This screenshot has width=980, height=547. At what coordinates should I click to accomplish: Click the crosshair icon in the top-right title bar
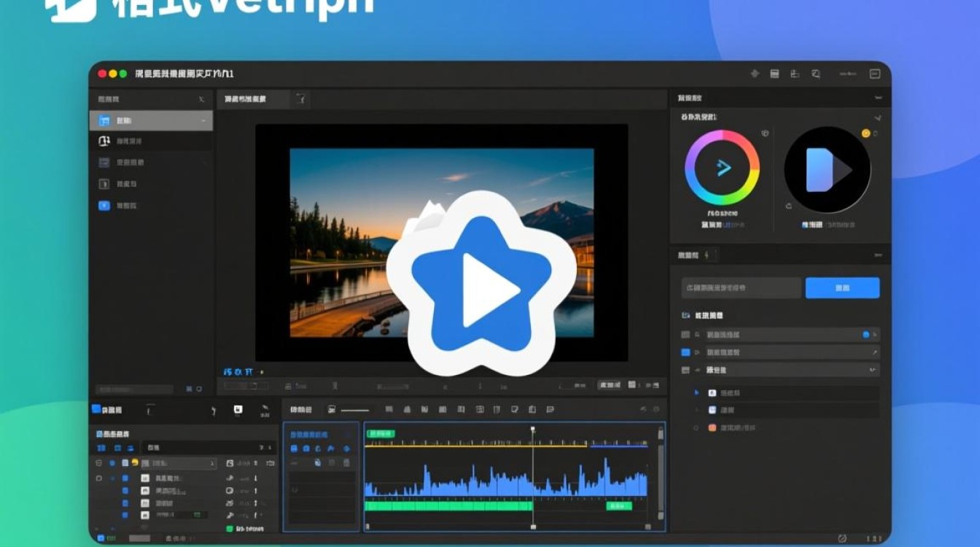(755, 74)
